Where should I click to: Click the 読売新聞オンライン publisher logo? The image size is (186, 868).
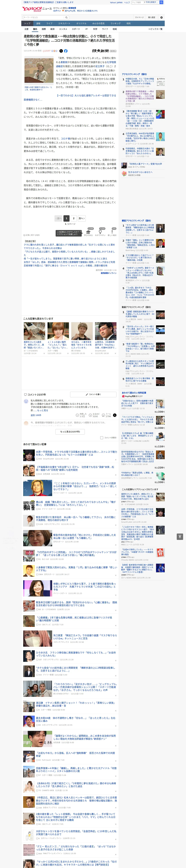[104, 51]
